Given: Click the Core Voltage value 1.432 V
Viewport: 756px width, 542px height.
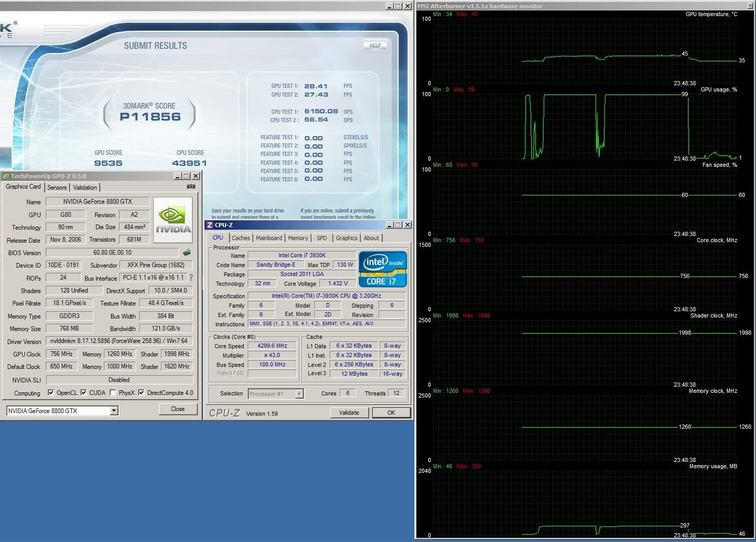Looking at the screenshot, I should (x=338, y=283).
